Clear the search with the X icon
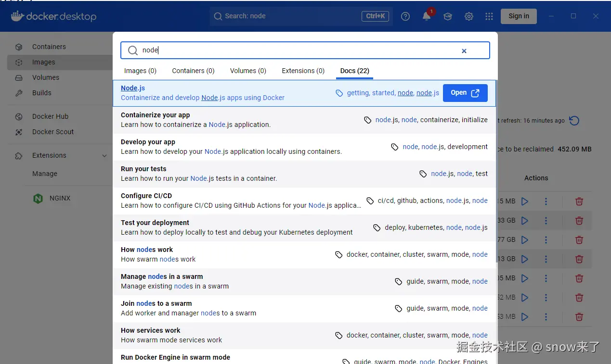The height and width of the screenshot is (364, 611). coord(464,50)
